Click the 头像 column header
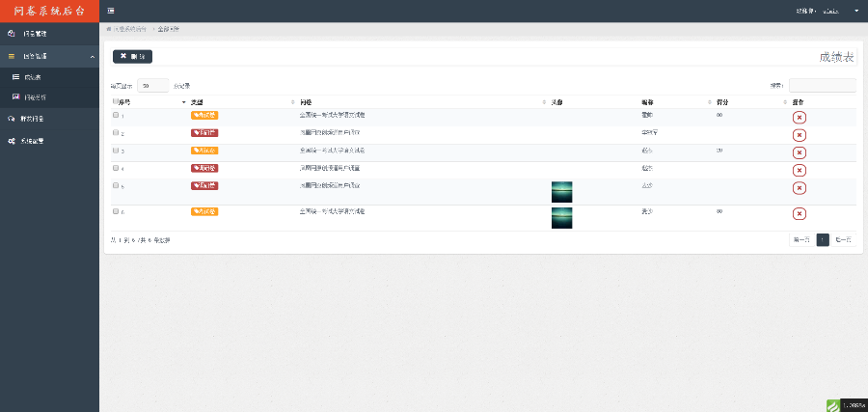The height and width of the screenshot is (412, 868). pyautogui.click(x=556, y=102)
